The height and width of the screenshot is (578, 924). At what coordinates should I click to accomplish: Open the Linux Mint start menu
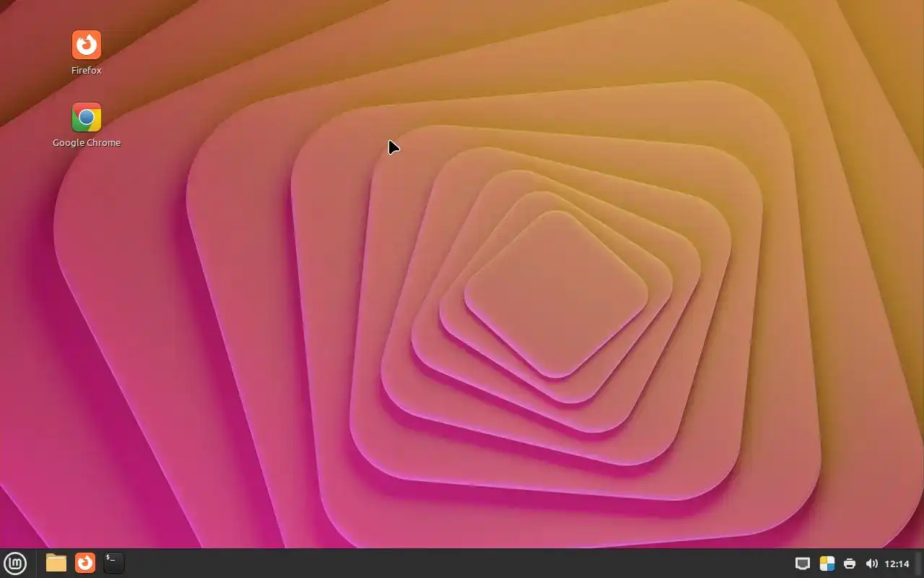click(15, 563)
